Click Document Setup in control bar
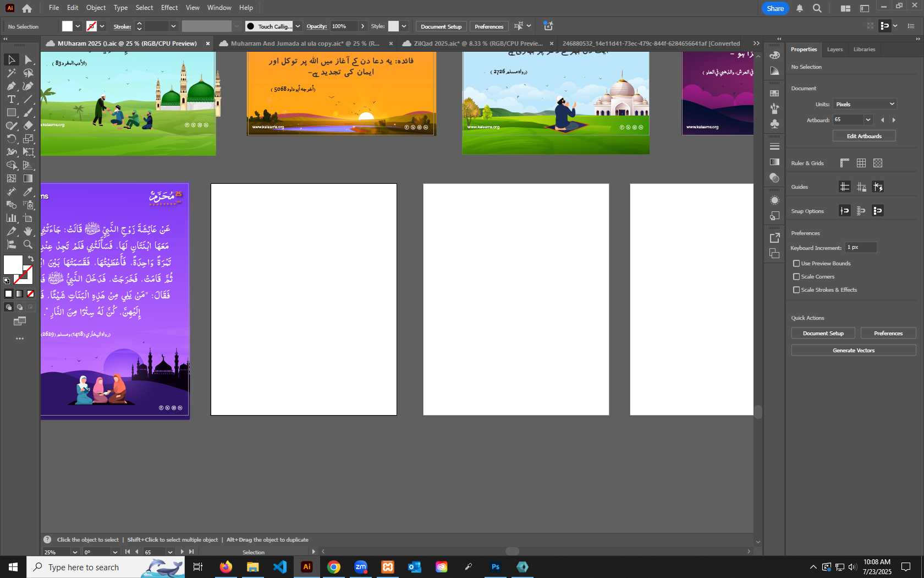The width and height of the screenshot is (924, 578). tap(441, 26)
